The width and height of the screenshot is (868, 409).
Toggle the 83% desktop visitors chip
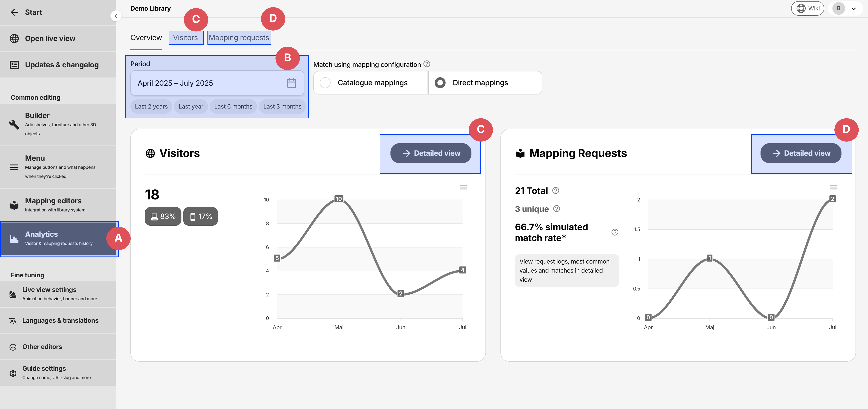pos(163,216)
